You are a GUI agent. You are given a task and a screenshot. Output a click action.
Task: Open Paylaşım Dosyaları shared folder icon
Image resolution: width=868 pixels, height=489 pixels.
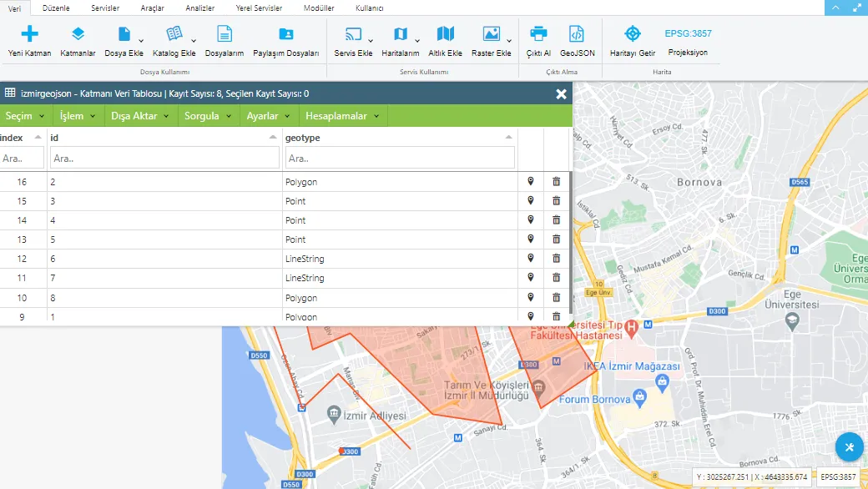(286, 33)
